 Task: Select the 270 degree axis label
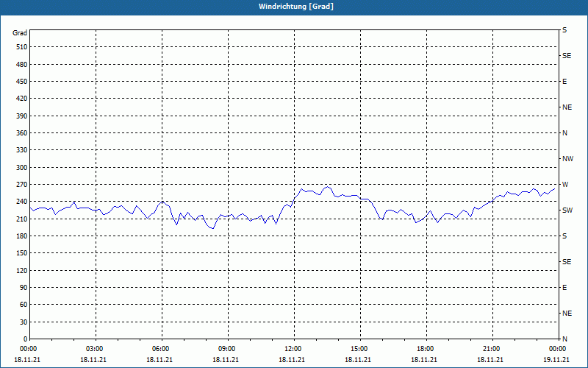[22, 185]
